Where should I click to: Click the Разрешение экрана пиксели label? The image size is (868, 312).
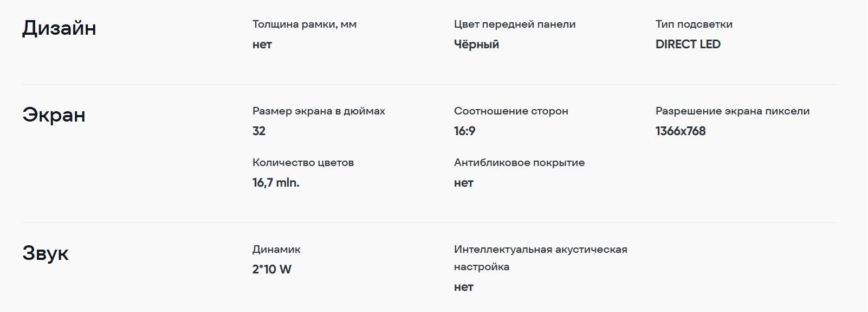733,111
